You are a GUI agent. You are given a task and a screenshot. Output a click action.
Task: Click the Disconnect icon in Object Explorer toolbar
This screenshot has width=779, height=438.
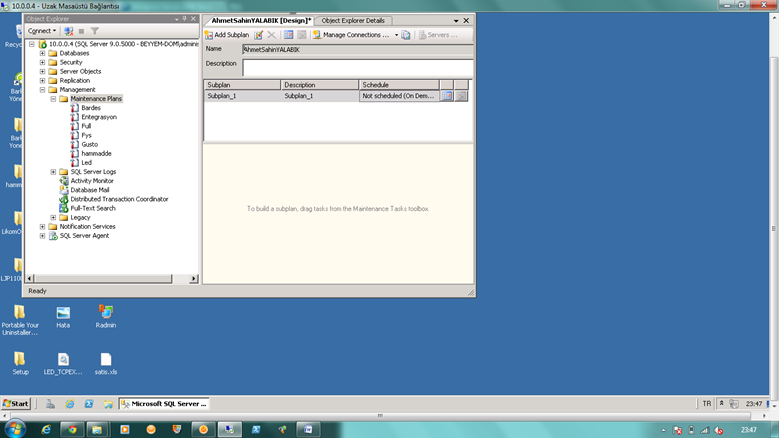pos(69,31)
